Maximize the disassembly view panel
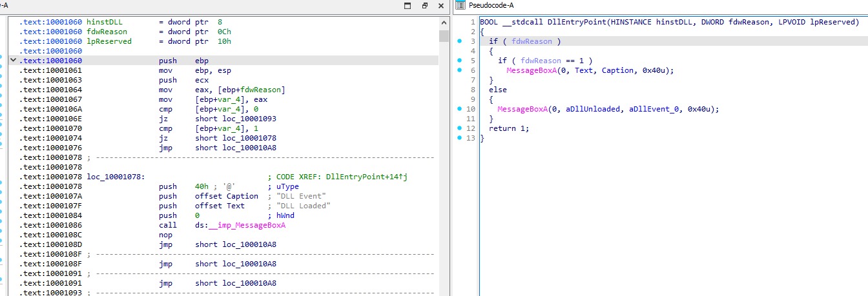The width and height of the screenshot is (868, 296). coord(407,5)
